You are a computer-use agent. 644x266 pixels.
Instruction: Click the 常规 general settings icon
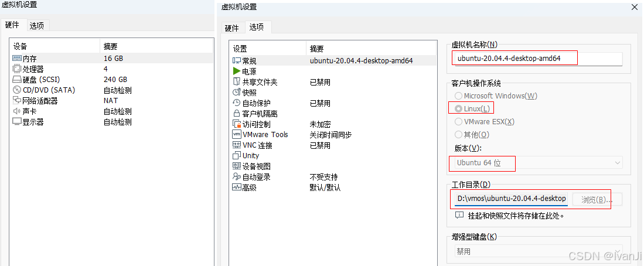[237, 61]
